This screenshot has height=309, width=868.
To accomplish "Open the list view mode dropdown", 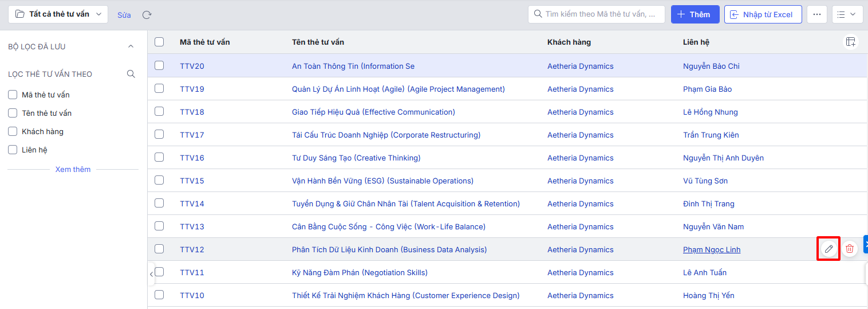I will [x=847, y=14].
